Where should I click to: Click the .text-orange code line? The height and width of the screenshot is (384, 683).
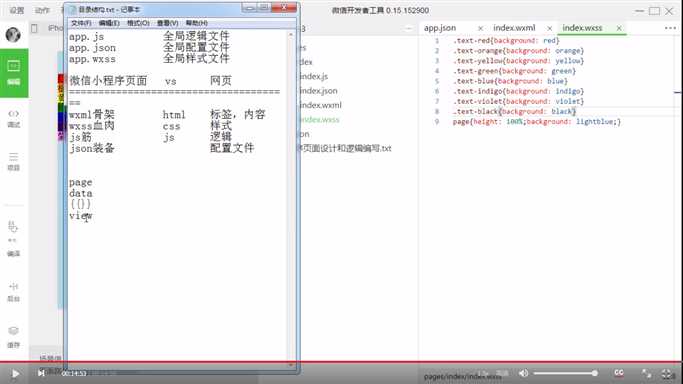point(518,51)
